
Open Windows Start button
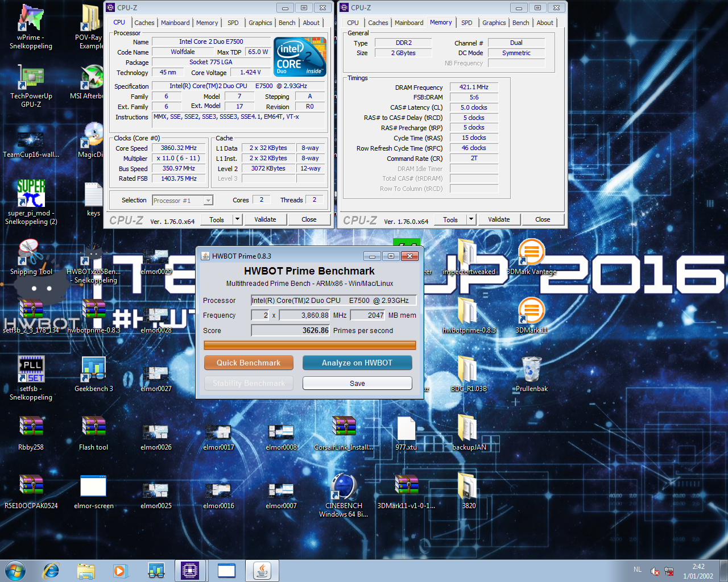coord(15,571)
